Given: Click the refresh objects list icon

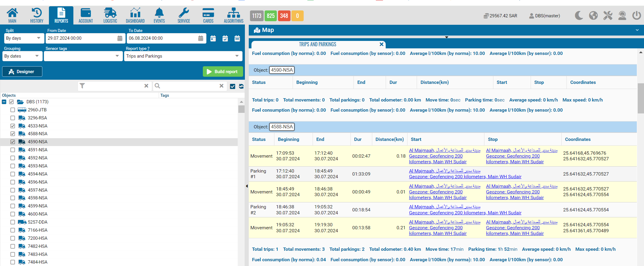Looking at the screenshot, I should click(241, 86).
